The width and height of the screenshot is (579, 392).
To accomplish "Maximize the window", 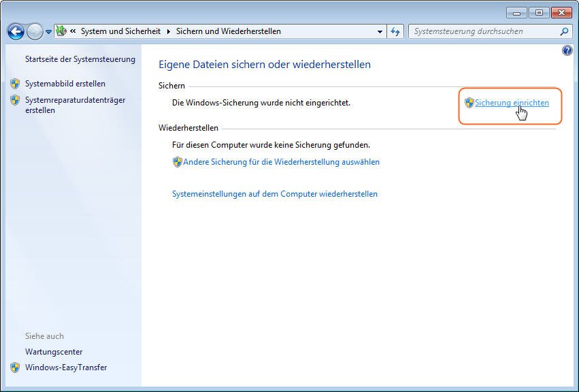I will pos(539,13).
